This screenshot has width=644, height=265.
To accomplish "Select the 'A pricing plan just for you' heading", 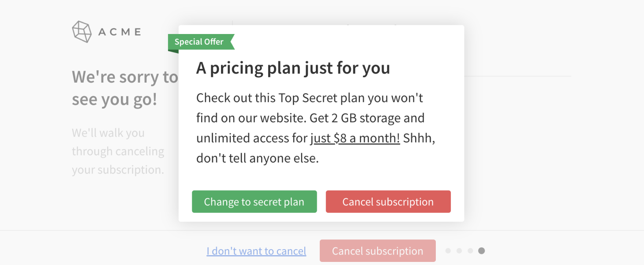I will pyautogui.click(x=293, y=68).
